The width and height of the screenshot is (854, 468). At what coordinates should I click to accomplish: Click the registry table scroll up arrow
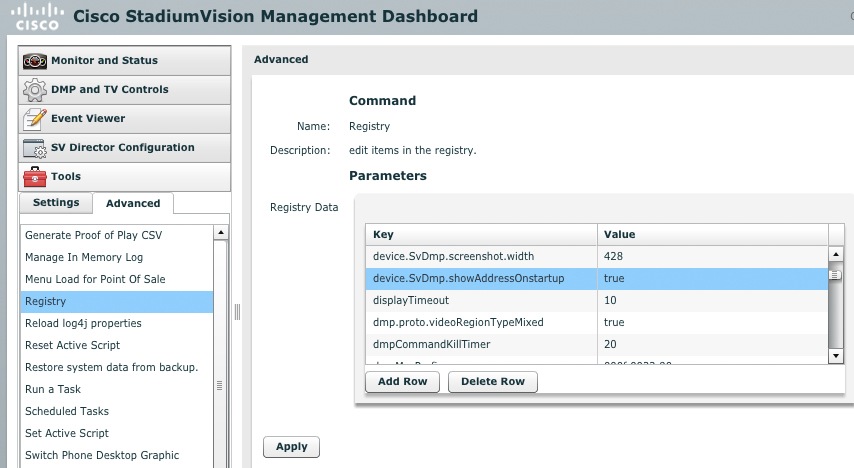835,254
